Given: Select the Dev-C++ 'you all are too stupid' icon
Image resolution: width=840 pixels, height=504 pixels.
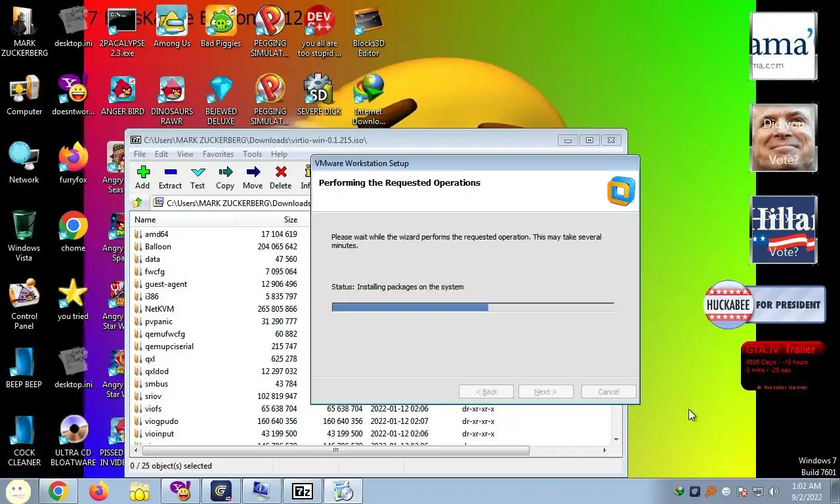Looking at the screenshot, I should click(320, 33).
